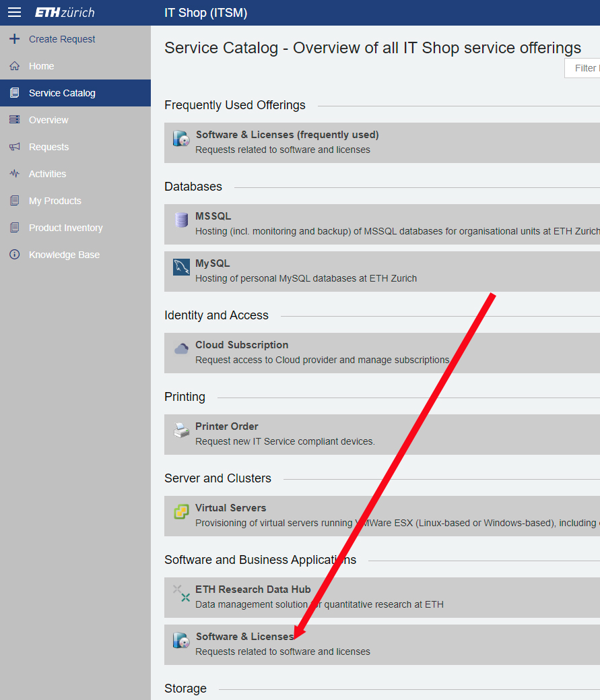Image resolution: width=600 pixels, height=700 pixels.
Task: Open Product Inventory in sidebar
Action: click(75, 228)
